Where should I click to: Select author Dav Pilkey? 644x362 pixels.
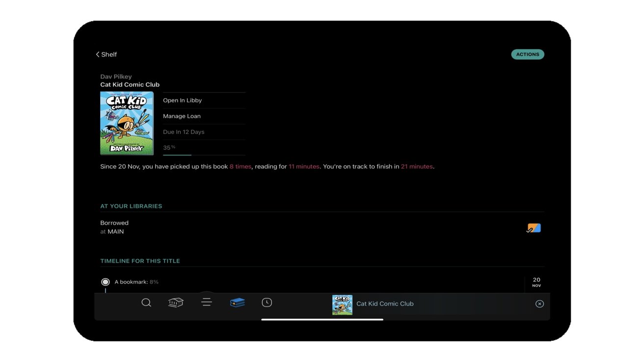click(x=116, y=77)
